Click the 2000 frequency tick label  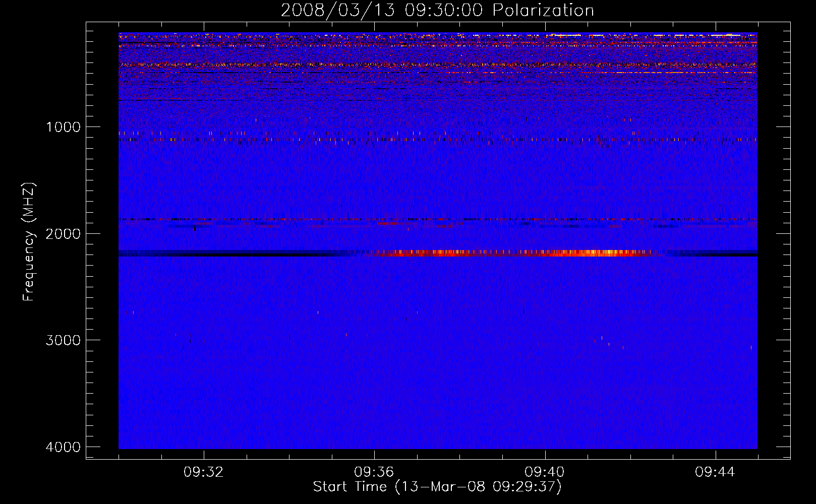(x=63, y=234)
